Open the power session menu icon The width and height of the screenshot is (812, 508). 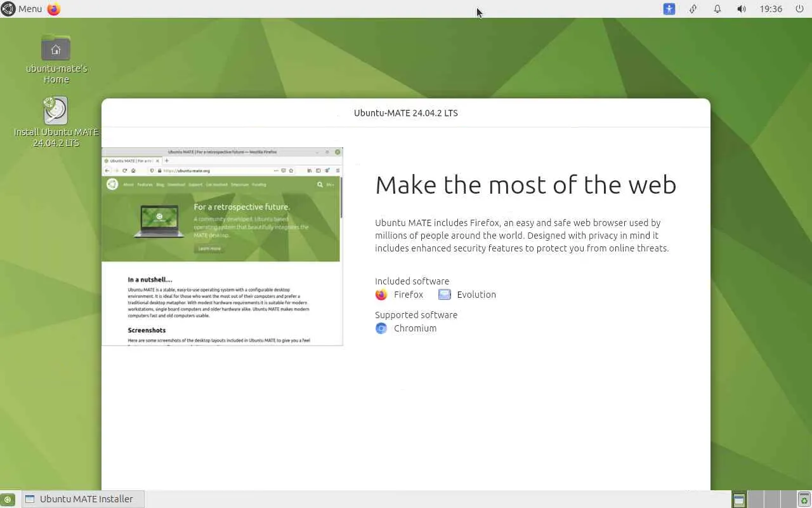pos(799,9)
